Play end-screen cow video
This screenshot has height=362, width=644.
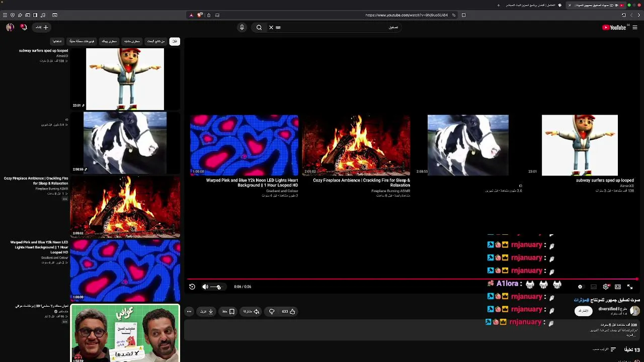(468, 145)
